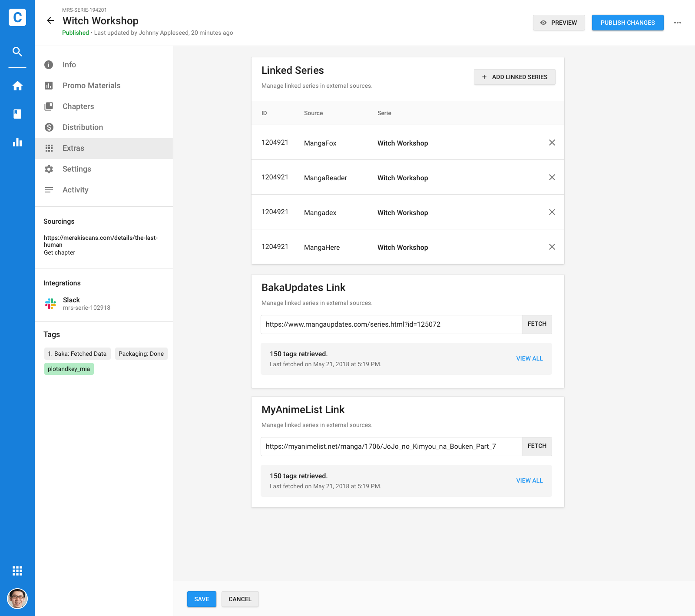Click the back arrow beside Witch Workshop
The width and height of the screenshot is (695, 616).
50,20
